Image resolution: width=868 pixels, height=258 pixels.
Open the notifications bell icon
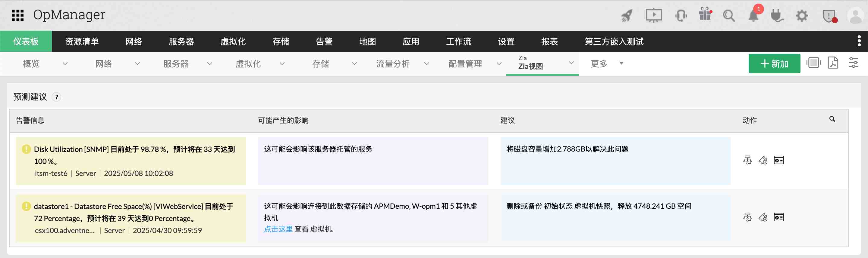pos(753,15)
